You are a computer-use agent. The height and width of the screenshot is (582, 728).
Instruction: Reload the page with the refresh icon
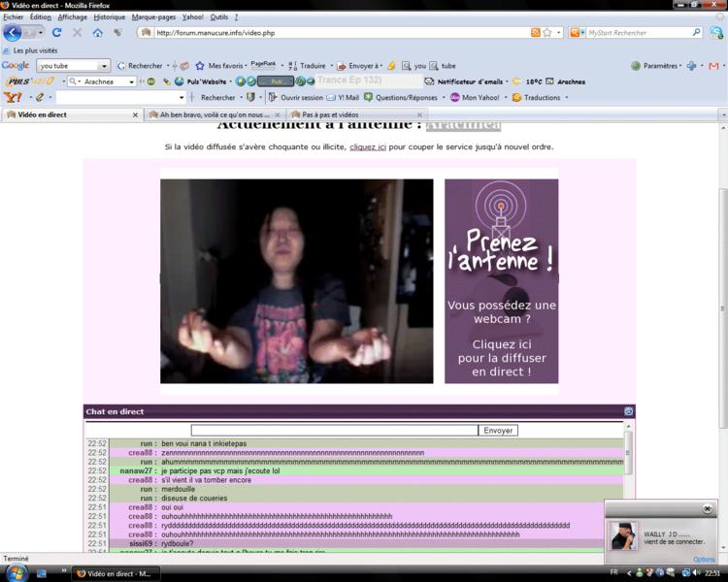pyautogui.click(x=58, y=32)
